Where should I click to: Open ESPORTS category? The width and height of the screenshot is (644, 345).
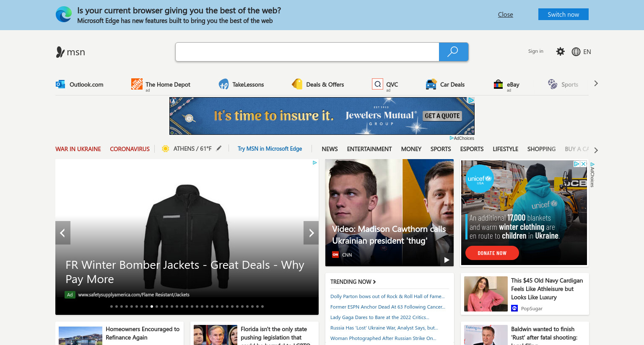pyautogui.click(x=472, y=149)
